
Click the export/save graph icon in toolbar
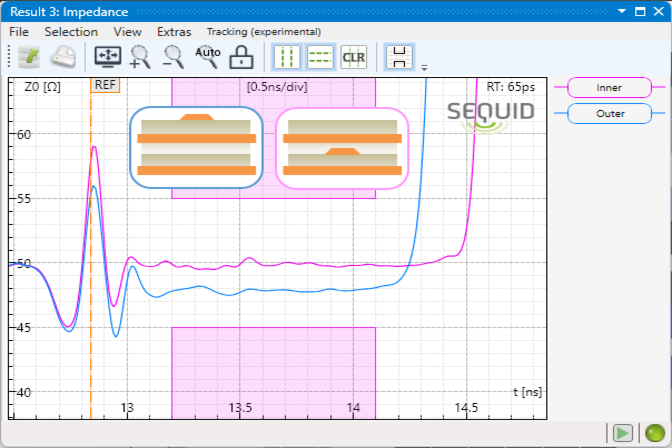click(x=28, y=57)
